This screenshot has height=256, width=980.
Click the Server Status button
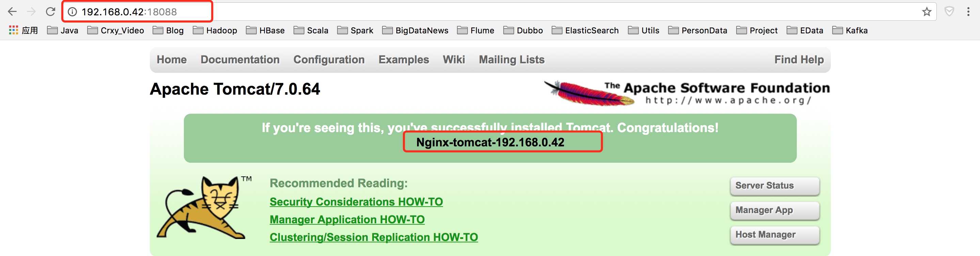[x=775, y=186]
